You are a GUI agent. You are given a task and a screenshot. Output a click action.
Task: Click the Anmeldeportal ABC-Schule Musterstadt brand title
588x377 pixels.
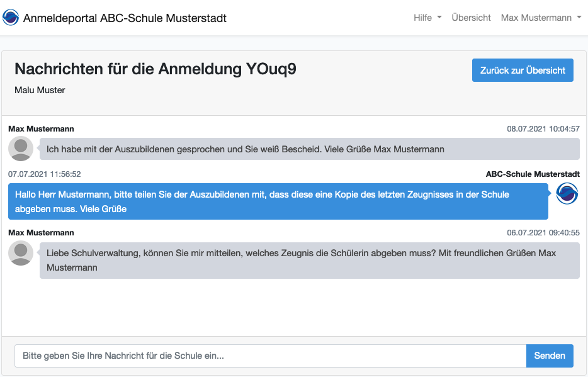pos(125,18)
